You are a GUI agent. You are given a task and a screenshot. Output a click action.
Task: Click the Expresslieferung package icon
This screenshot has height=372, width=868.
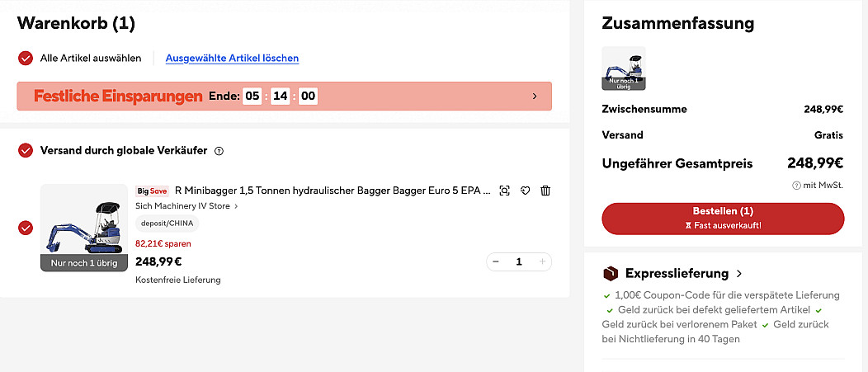click(611, 273)
